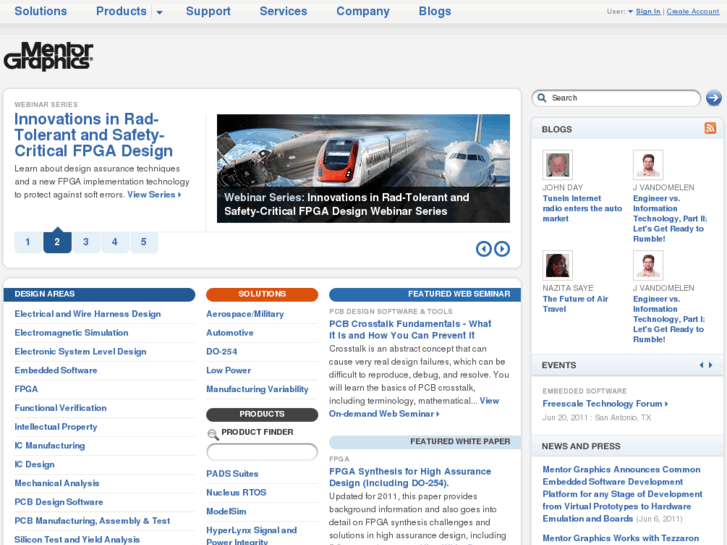Click the Create Account link
727x545 pixels.
point(693,12)
